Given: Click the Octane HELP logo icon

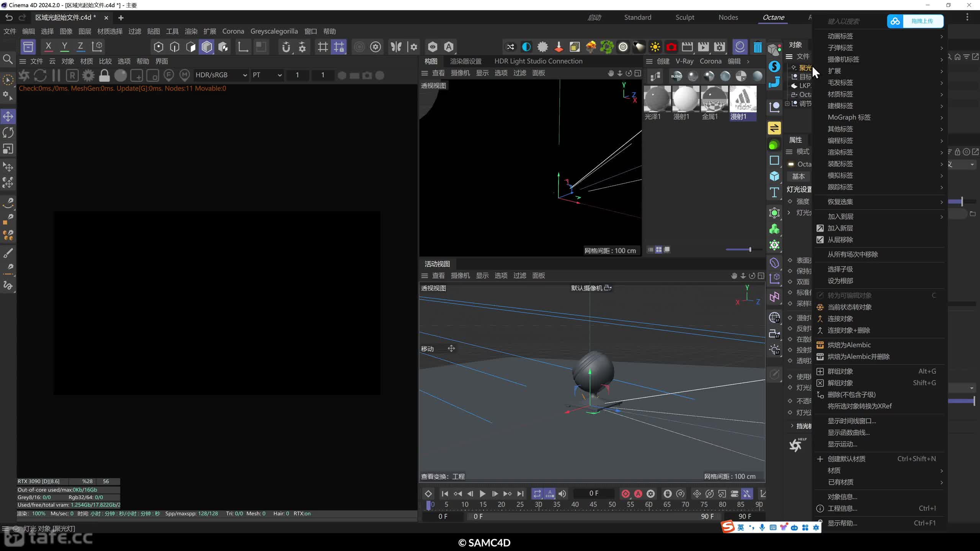Looking at the screenshot, I should point(797,445).
